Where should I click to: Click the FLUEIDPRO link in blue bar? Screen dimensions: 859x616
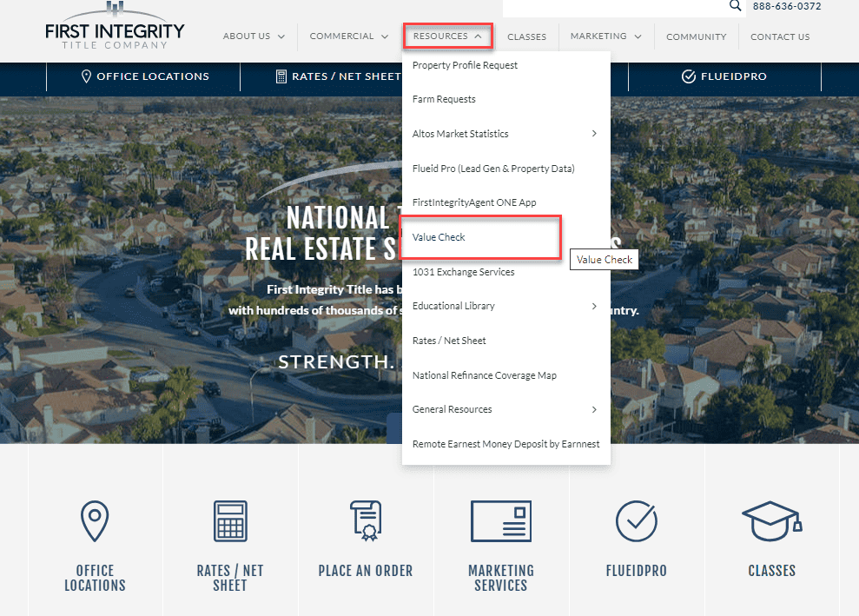pos(722,76)
